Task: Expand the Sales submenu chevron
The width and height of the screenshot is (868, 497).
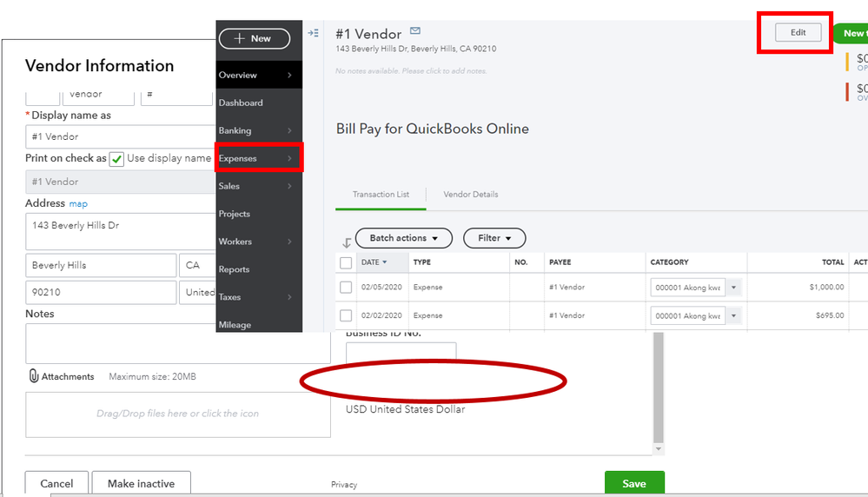Action: tap(289, 186)
